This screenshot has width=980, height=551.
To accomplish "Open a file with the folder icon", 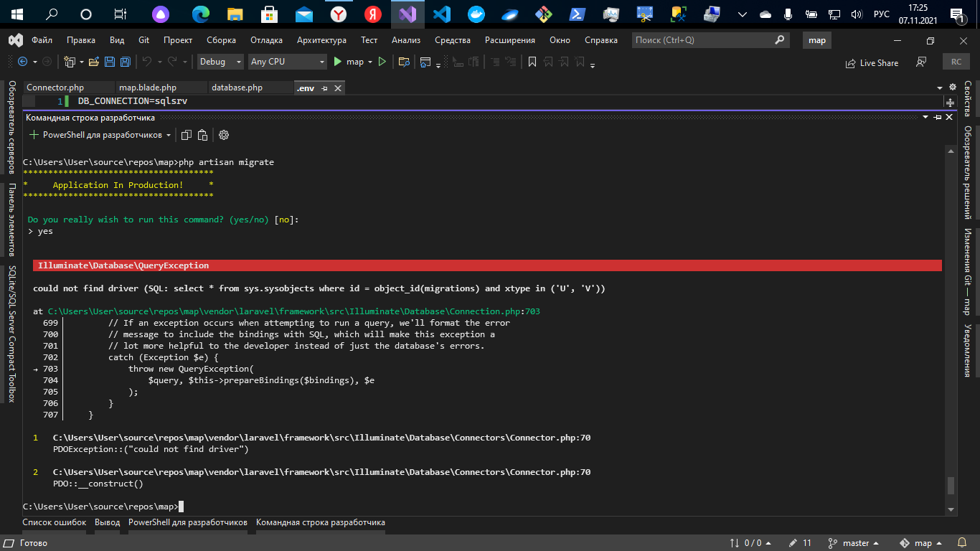I will (94, 62).
